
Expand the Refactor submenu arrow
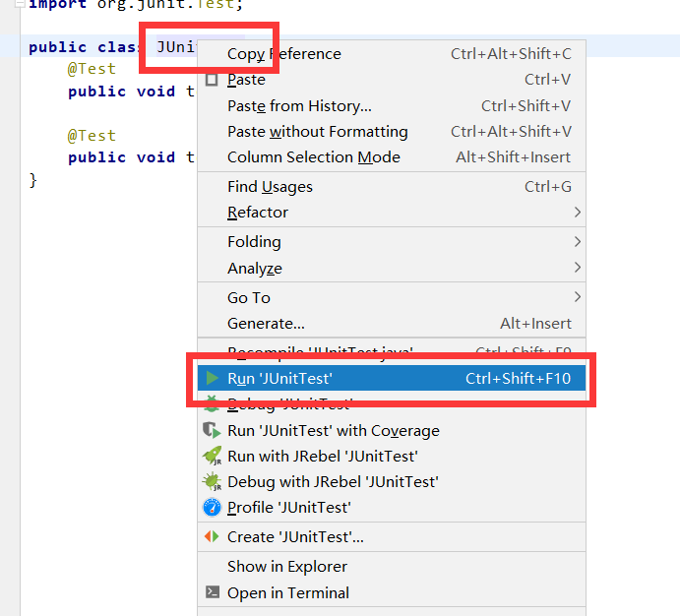click(578, 213)
